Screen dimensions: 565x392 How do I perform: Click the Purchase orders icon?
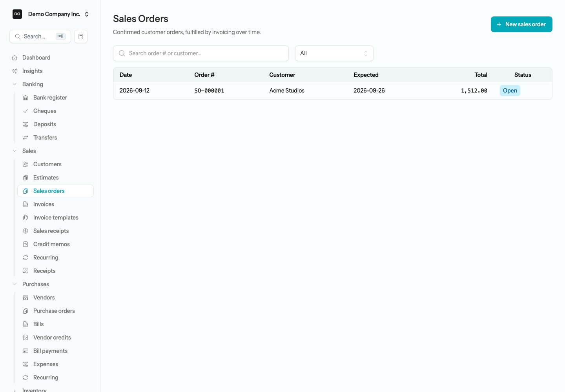tap(26, 311)
